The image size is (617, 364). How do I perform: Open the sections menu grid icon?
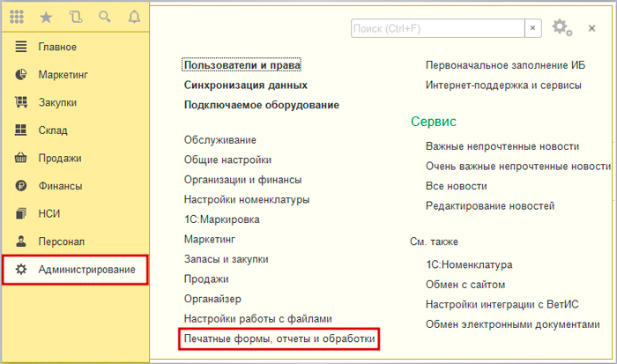coord(17,17)
